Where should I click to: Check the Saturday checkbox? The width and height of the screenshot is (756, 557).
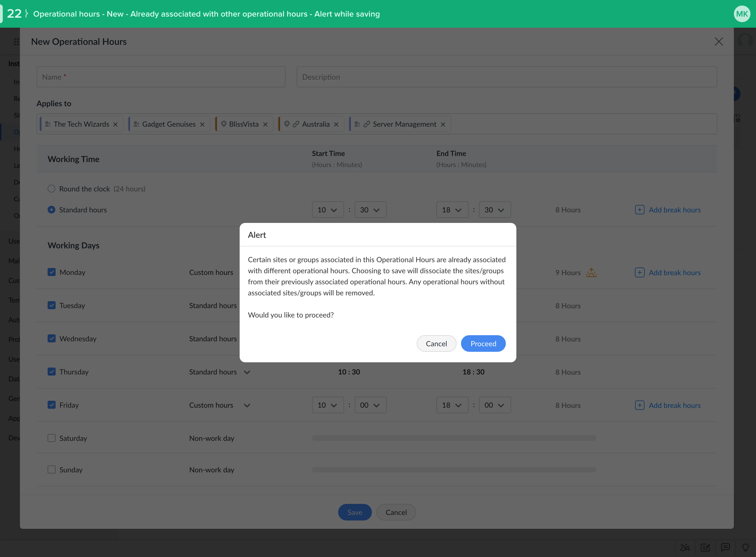coord(52,438)
